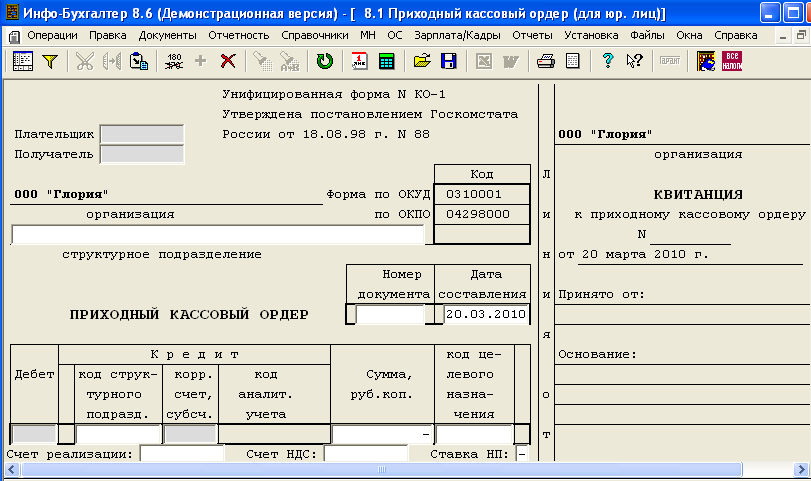
Task: Click the yellow funnel filter icon
Action: [50, 61]
